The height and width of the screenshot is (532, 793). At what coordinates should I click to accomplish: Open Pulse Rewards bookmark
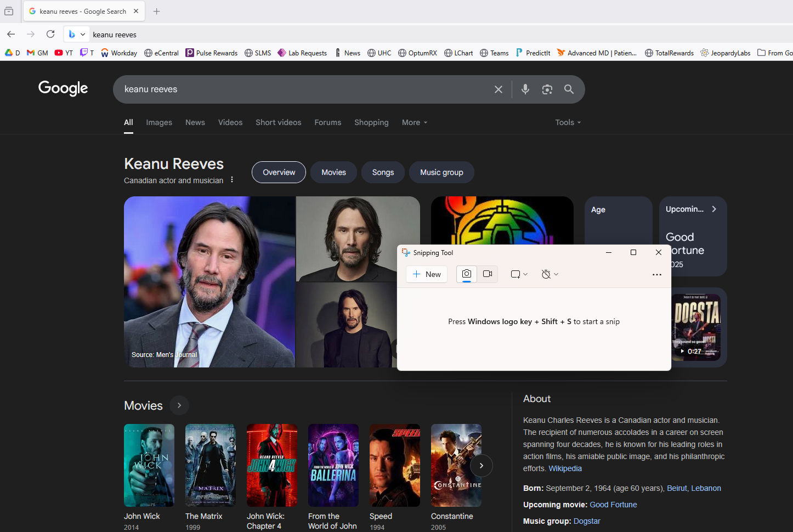pos(211,53)
